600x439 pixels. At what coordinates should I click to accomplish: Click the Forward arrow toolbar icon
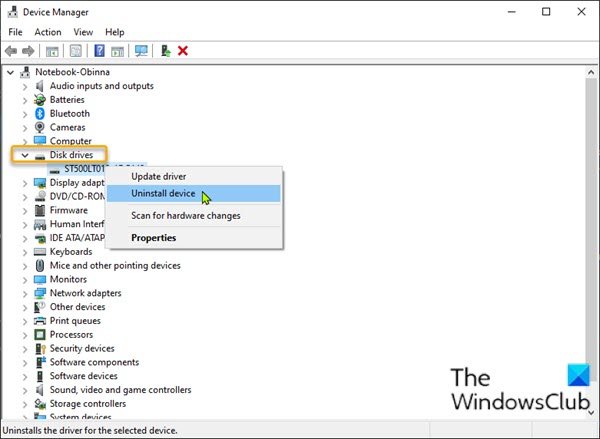coord(28,51)
